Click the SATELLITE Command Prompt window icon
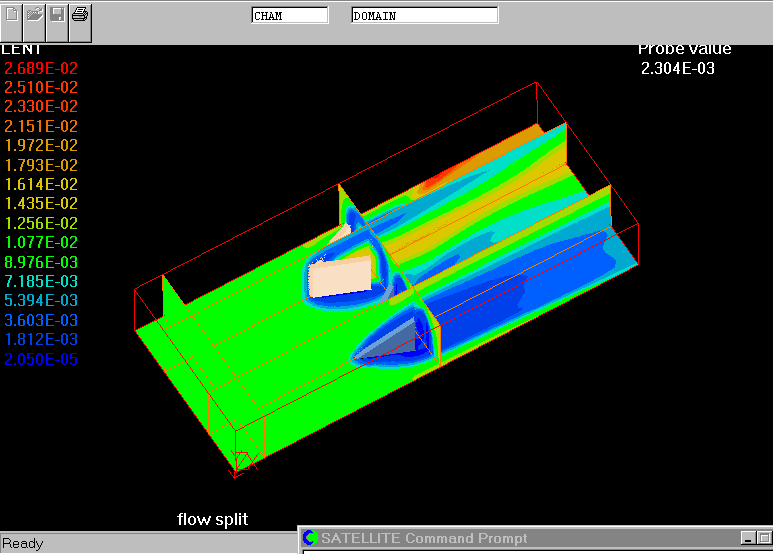The image size is (773, 554). click(310, 539)
